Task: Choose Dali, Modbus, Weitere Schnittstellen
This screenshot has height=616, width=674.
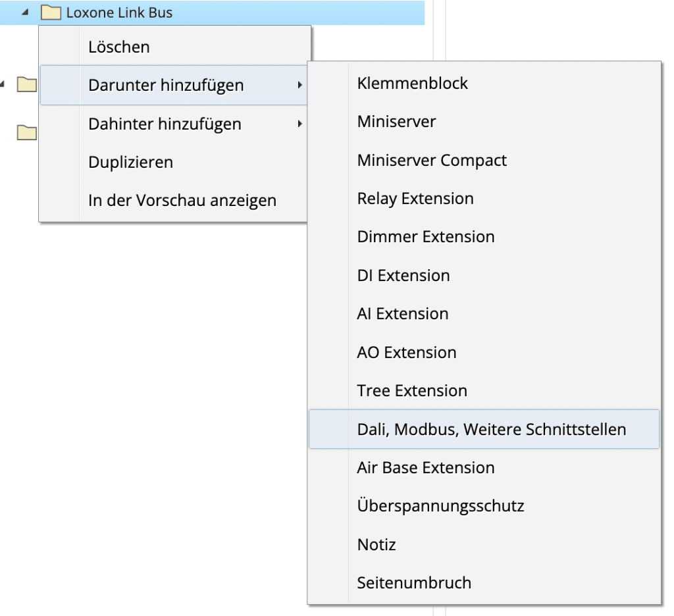Action: pyautogui.click(x=484, y=429)
